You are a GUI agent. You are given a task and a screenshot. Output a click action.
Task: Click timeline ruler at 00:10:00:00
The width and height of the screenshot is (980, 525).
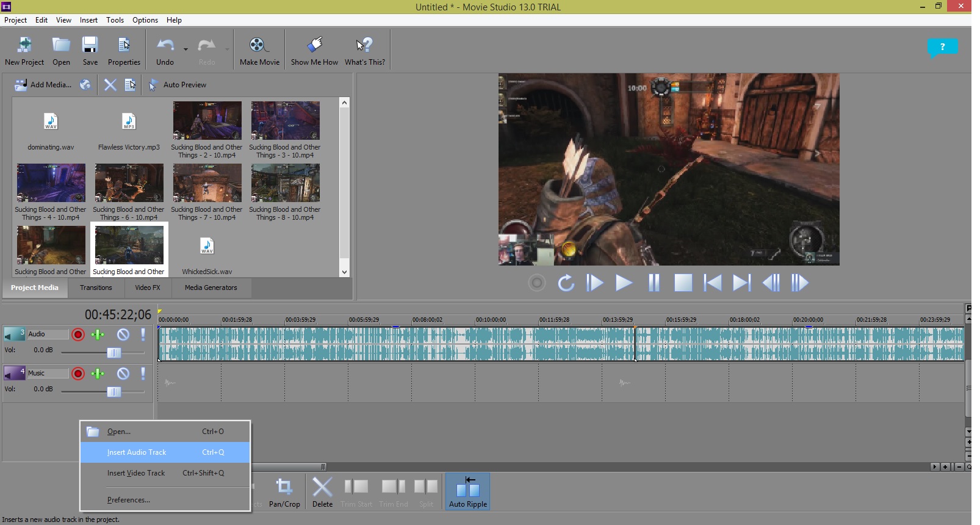491,319
